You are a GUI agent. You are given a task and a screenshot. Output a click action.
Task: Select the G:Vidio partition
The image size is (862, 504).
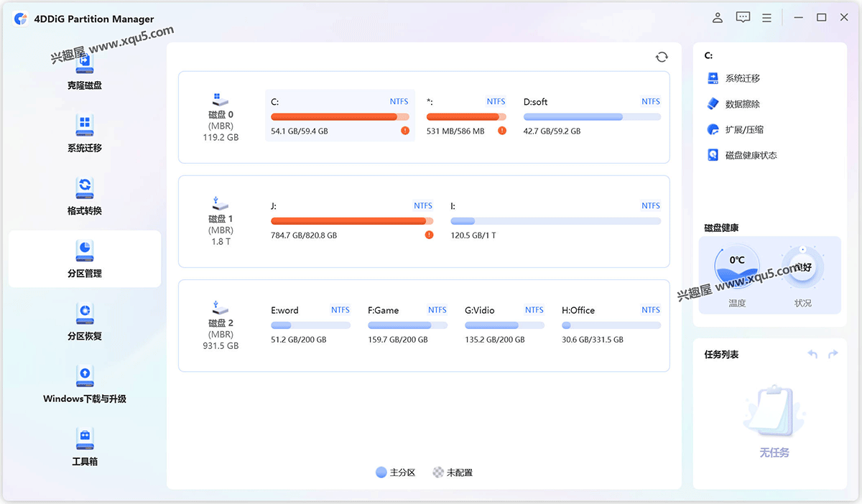504,324
